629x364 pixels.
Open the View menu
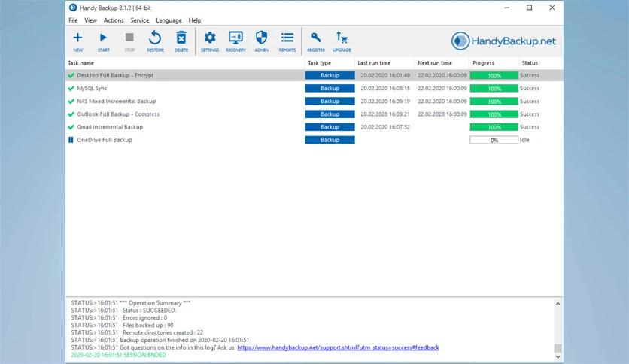point(90,20)
